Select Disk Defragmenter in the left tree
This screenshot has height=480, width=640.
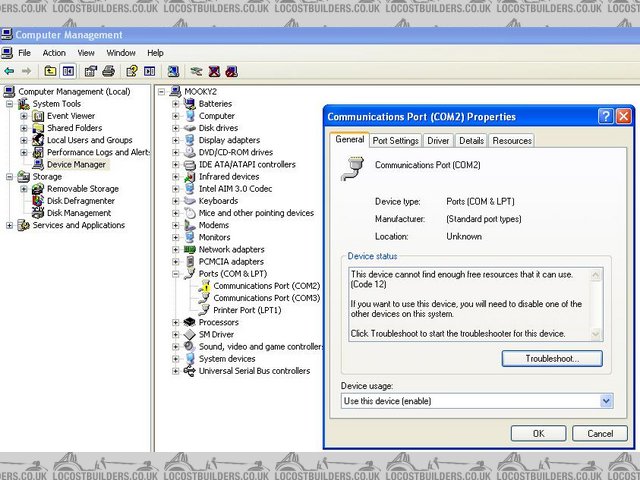(80, 200)
